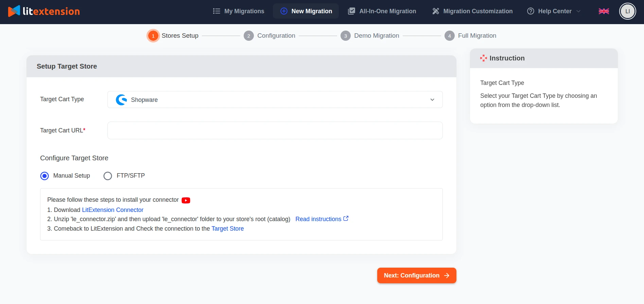Click the Target Cart URL label
The width and height of the screenshot is (644, 304).
(63, 130)
